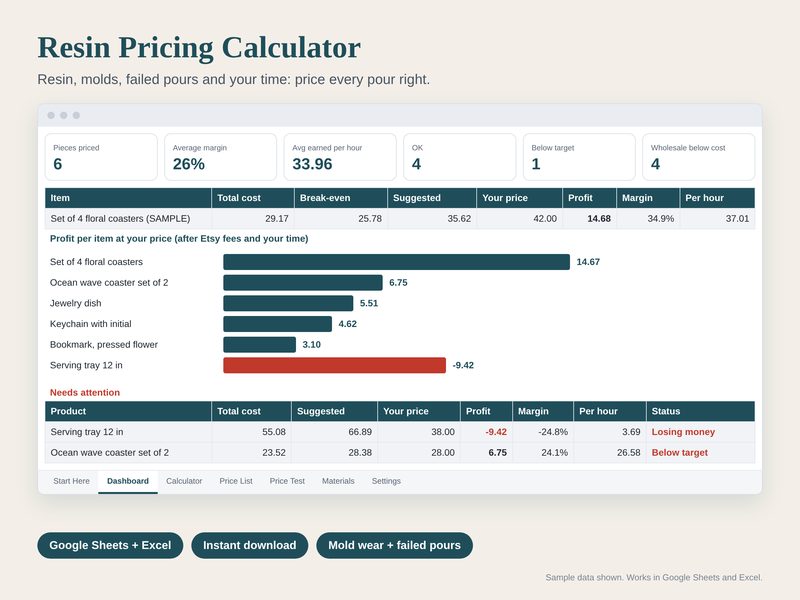800x600 pixels.
Task: Select Serving tray 12 in table row cell
Action: [128, 432]
